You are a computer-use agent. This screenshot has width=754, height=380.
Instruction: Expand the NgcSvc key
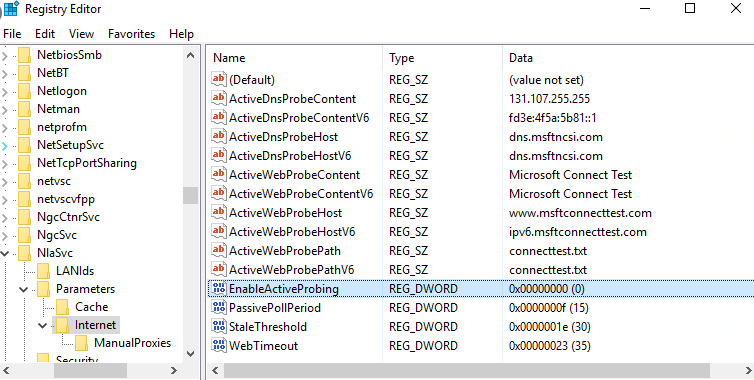pyautogui.click(x=5, y=235)
